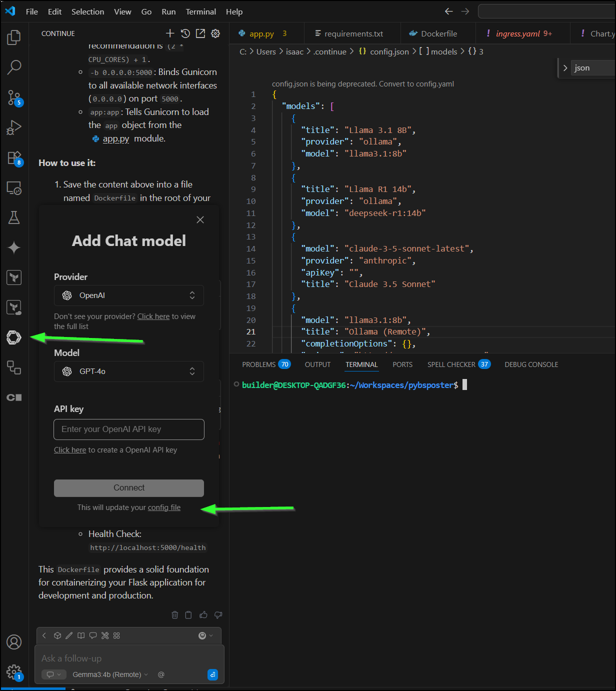Delete the chat response with trash icon
The height and width of the screenshot is (691, 616).
(175, 615)
